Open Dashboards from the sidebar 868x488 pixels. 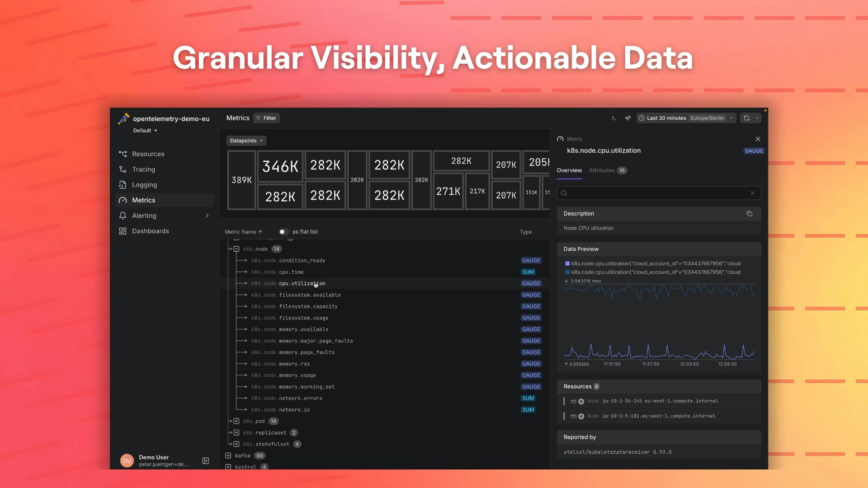pos(150,231)
